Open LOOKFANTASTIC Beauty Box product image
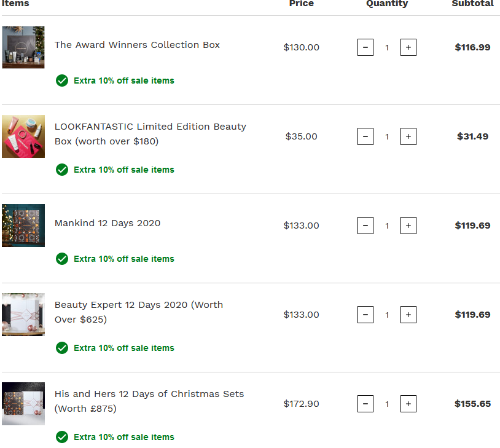 tap(23, 136)
